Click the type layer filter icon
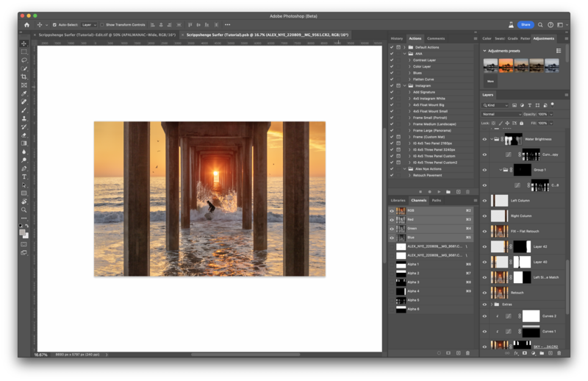 coord(529,105)
